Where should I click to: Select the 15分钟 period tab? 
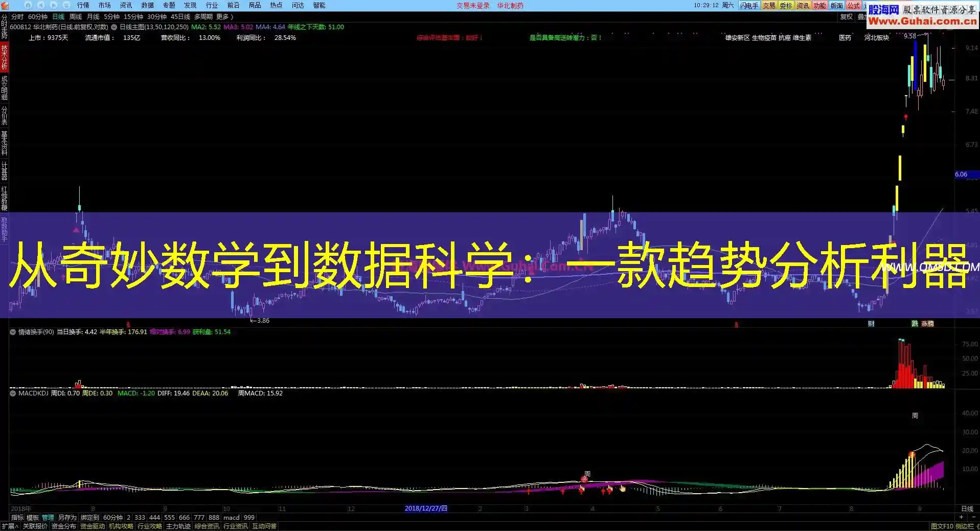[133, 17]
